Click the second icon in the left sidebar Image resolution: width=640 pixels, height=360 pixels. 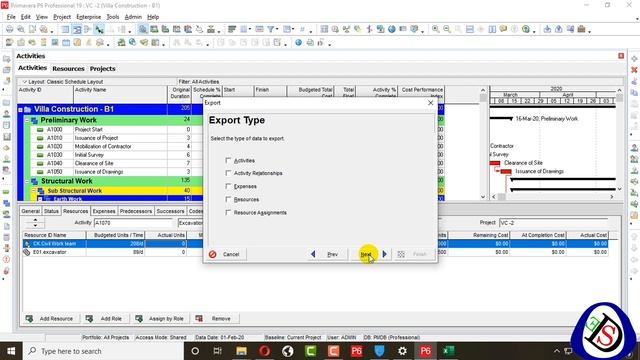[6, 70]
